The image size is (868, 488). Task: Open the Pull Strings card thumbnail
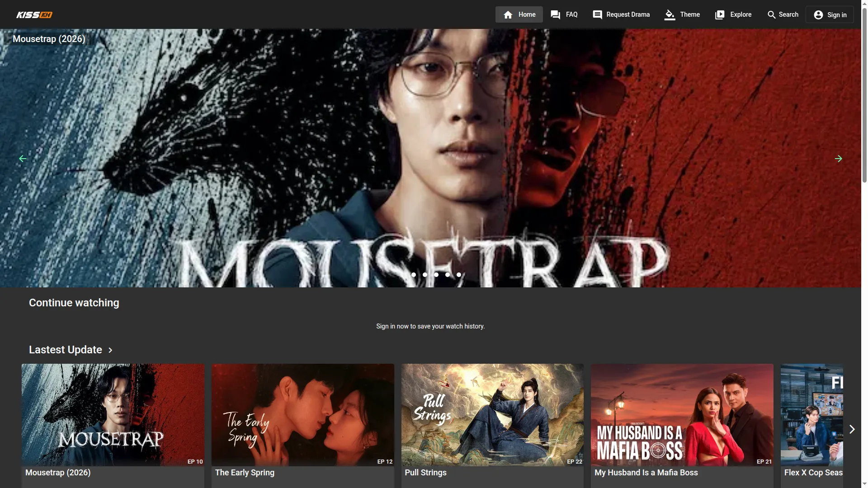click(492, 415)
